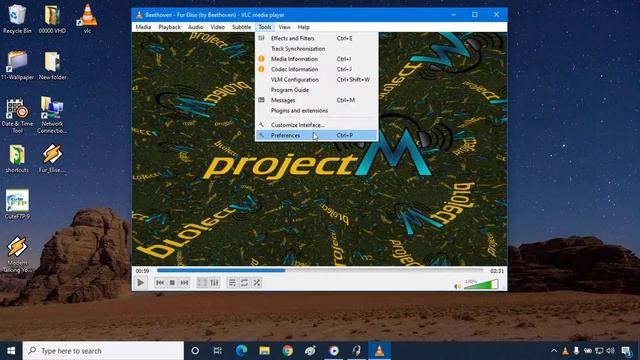The width and height of the screenshot is (640, 360).
Task: Select New folder desktop icon
Action: pos(52,65)
